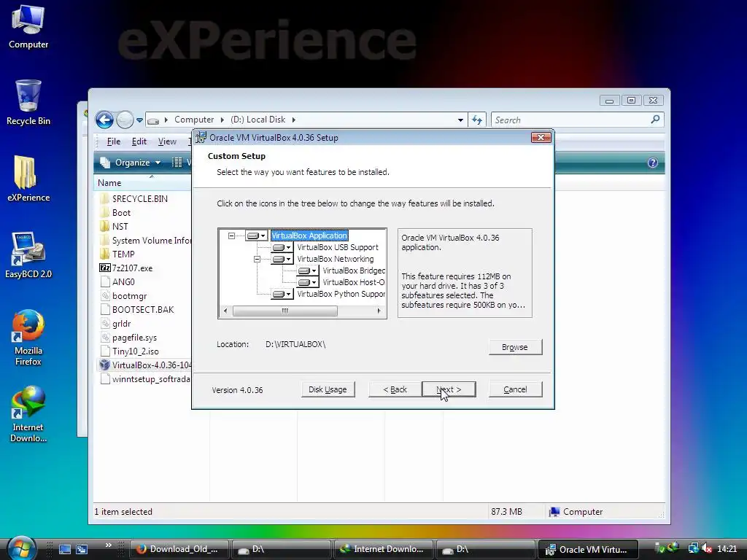This screenshot has width=747, height=560.
Task: Select the TEMP folder
Action: coord(123,254)
